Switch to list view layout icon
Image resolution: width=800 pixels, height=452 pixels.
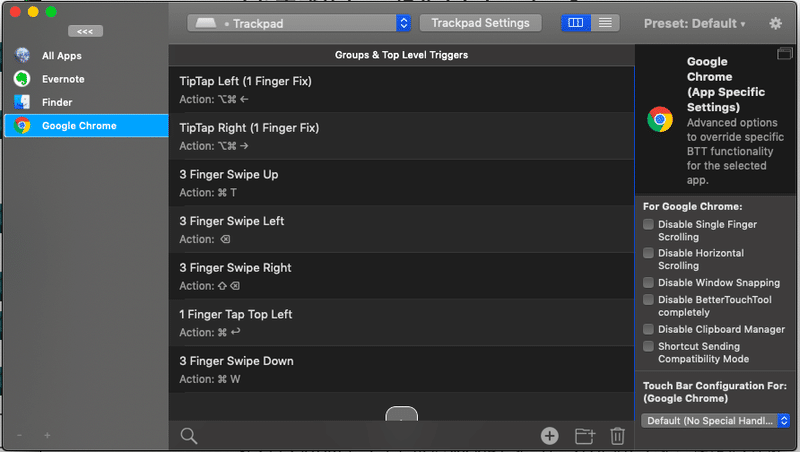[x=605, y=23]
